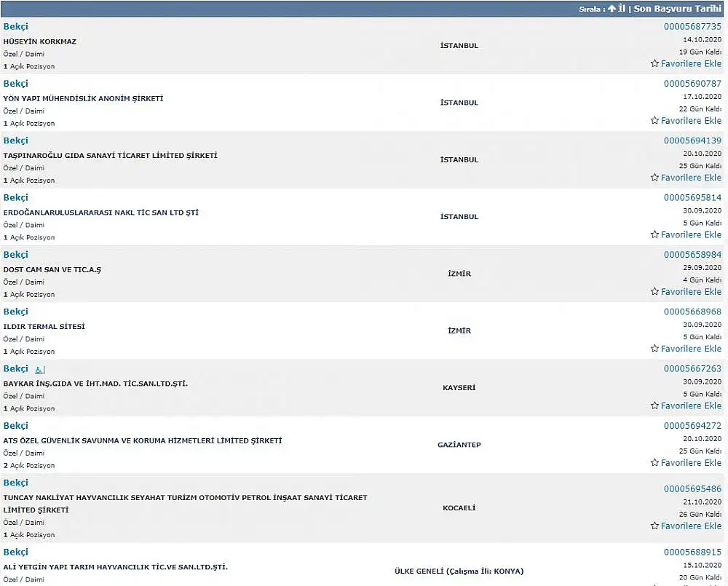Viewport: 728px width, 586px height.
Task: Open the Bekçi posting from ATS ÖZEL GÜVENLİK
Action: (16, 426)
